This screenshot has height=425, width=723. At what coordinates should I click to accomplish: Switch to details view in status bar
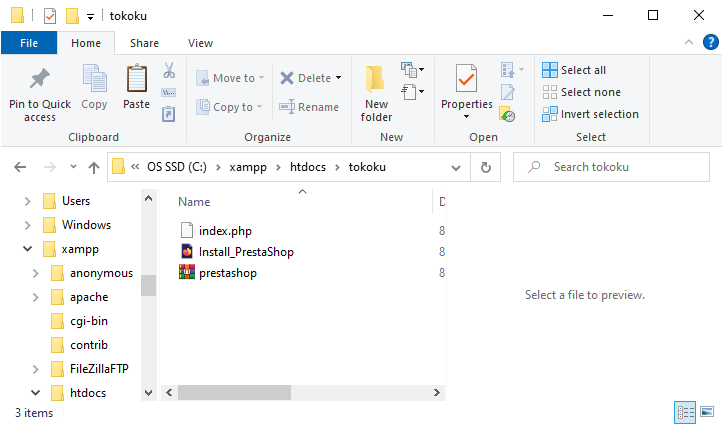point(685,412)
